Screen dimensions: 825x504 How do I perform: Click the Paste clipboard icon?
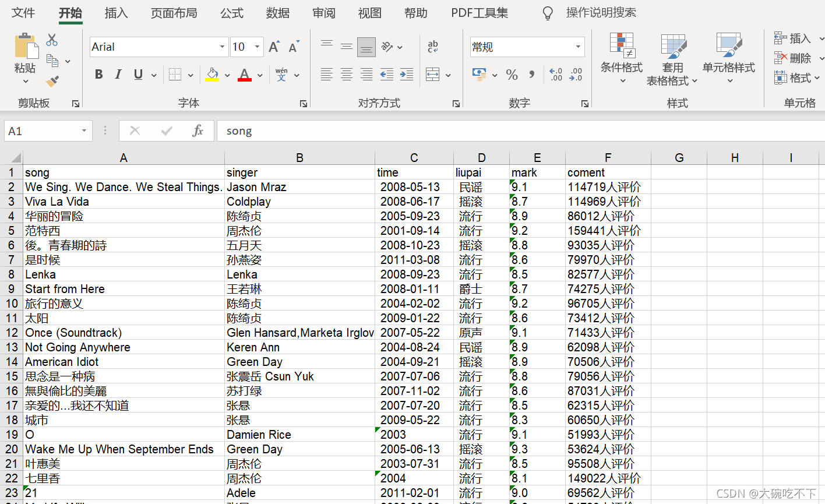(26, 46)
